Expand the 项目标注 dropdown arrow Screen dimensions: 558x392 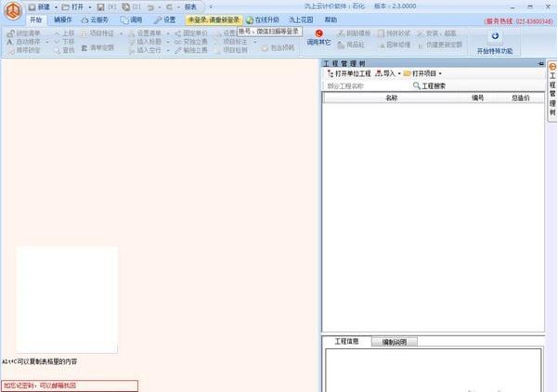(x=255, y=42)
